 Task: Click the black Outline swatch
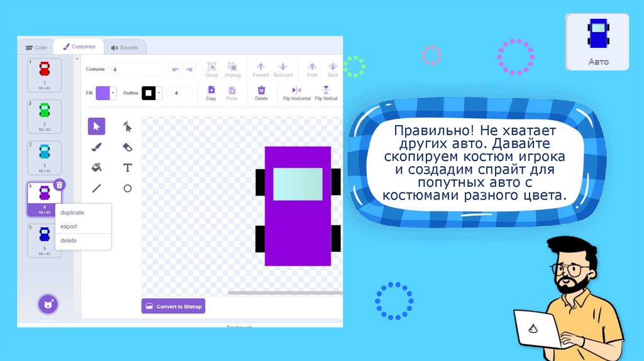[148, 93]
